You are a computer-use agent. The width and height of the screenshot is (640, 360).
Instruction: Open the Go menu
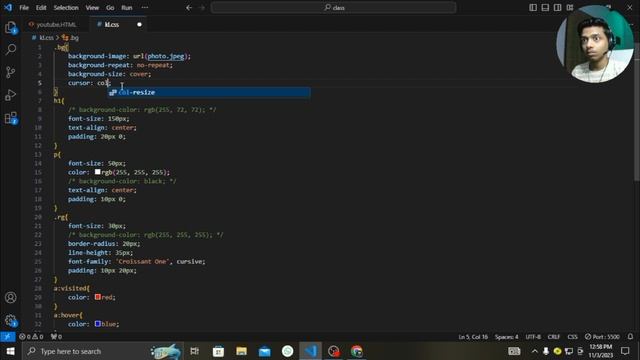[x=110, y=7]
